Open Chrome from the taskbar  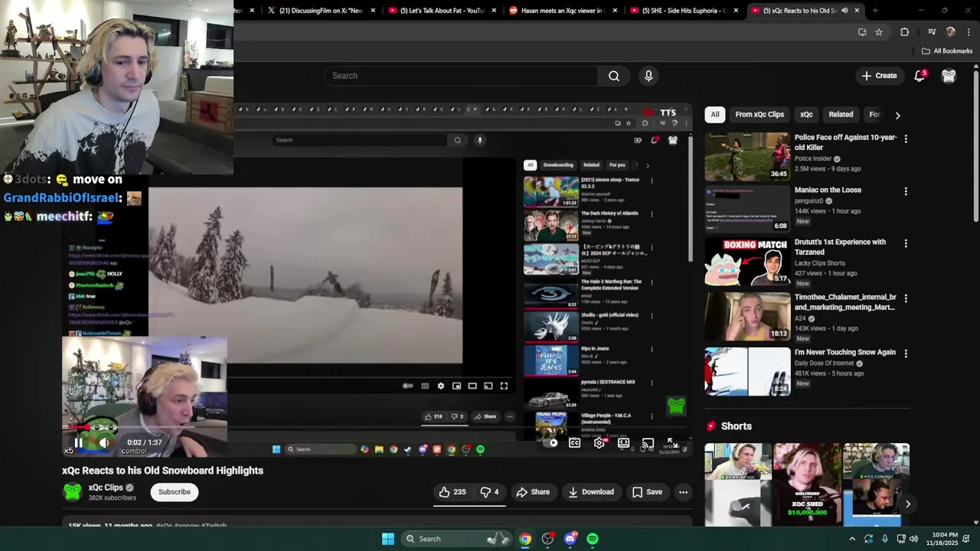(x=525, y=539)
